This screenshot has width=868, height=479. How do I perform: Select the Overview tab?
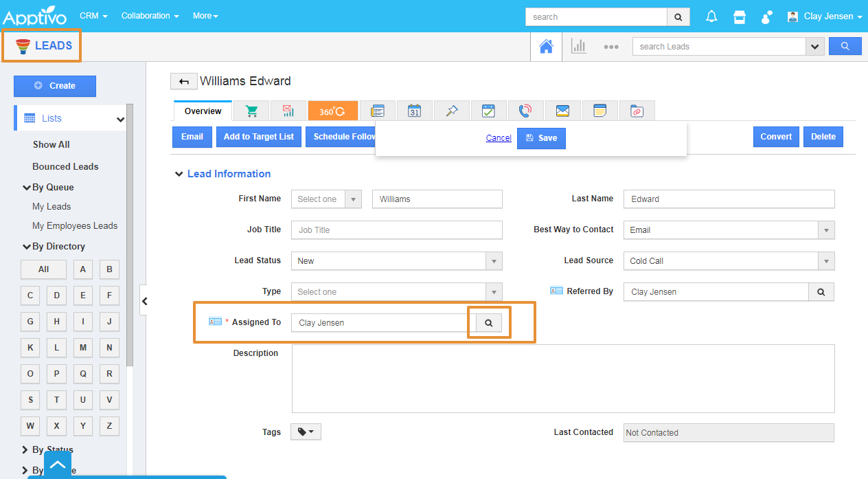coord(203,111)
